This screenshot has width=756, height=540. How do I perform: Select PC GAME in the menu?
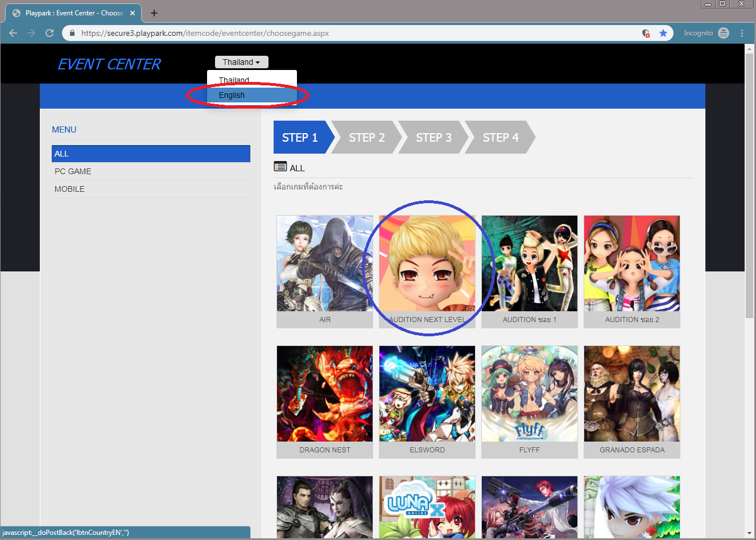click(x=73, y=171)
